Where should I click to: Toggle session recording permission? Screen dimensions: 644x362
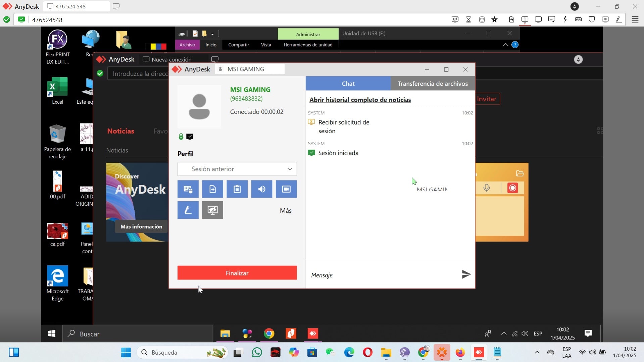coord(286,189)
